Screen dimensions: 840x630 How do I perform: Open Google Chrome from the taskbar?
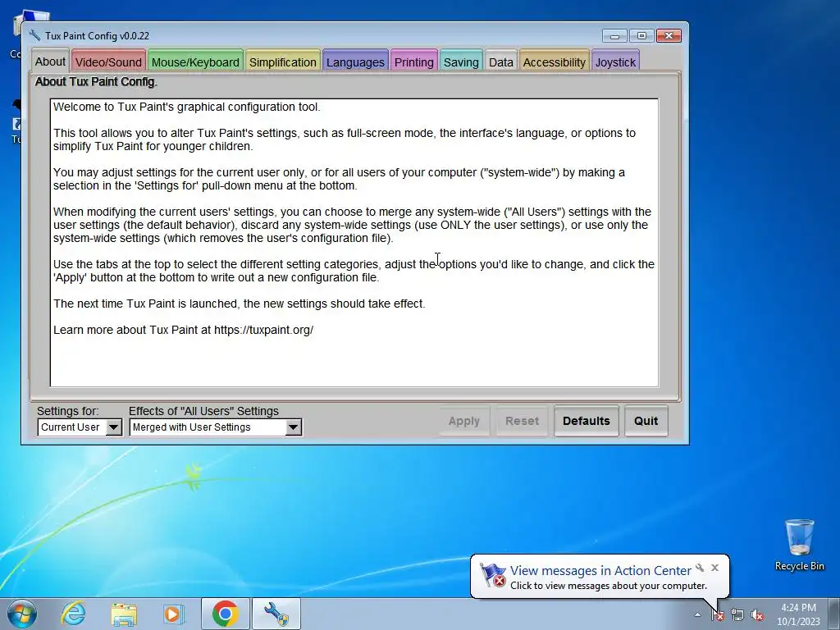[226, 614]
